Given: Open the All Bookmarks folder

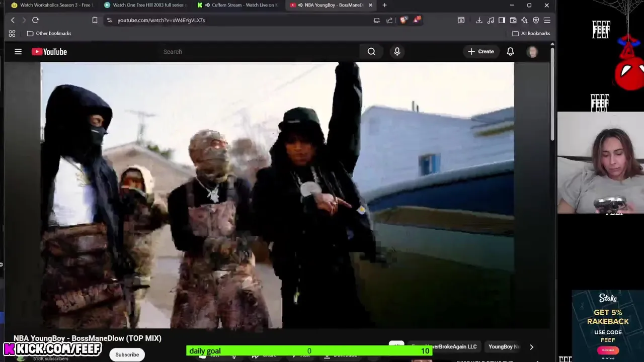Looking at the screenshot, I should coord(531,33).
